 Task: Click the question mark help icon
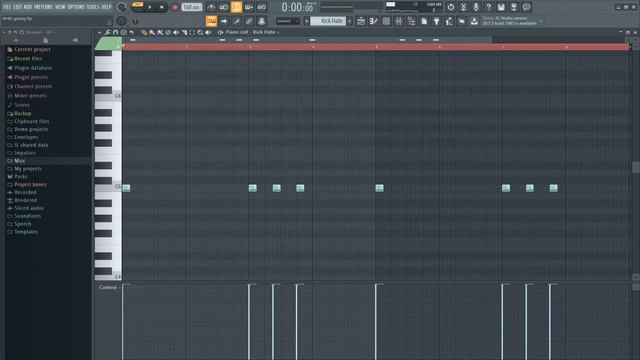(489, 7)
